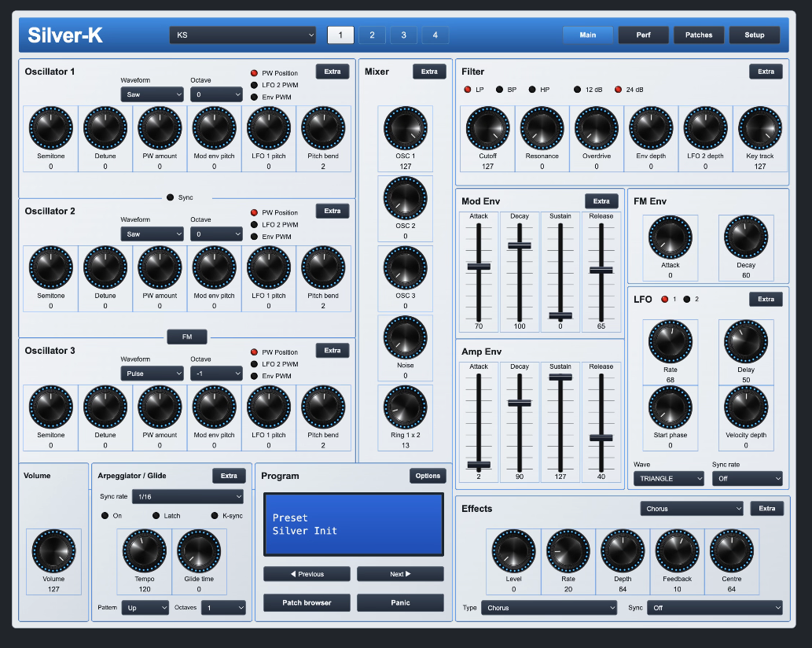Click the Panic button
The width and height of the screenshot is (812, 648).
tap(400, 602)
